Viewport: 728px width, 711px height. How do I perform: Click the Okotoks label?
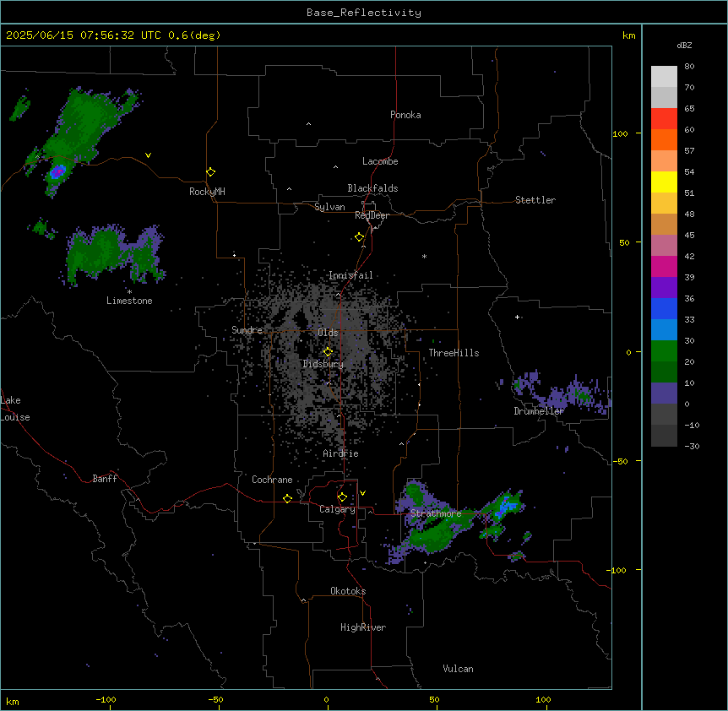pos(348,591)
